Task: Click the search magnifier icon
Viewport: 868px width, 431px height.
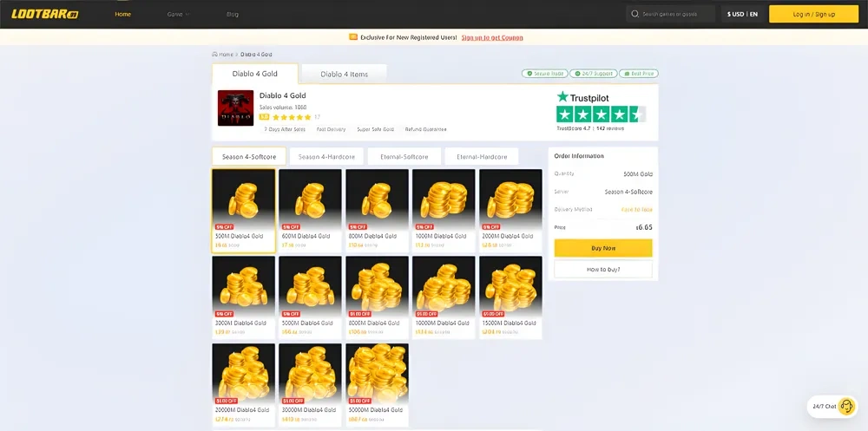Action: click(x=635, y=15)
